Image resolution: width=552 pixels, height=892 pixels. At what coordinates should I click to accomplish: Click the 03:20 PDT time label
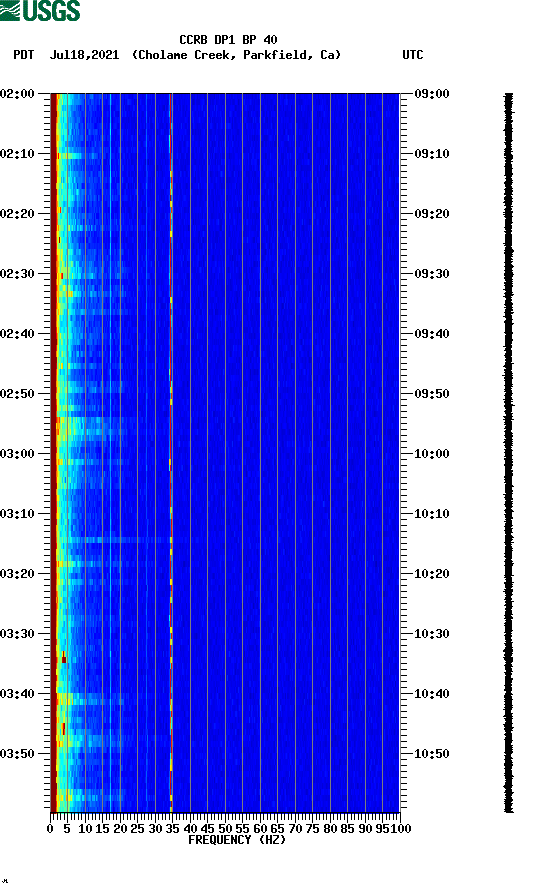pos(18,574)
